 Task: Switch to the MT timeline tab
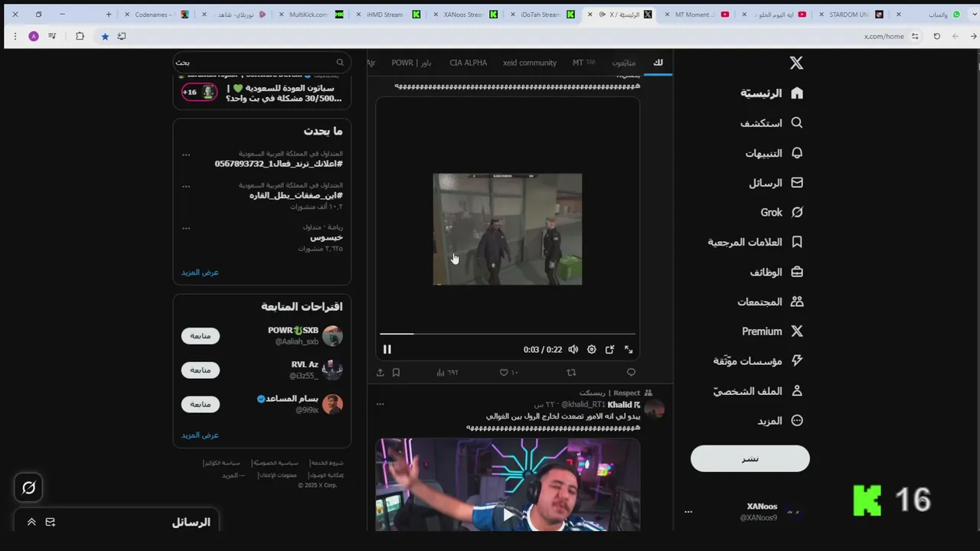pos(583,63)
